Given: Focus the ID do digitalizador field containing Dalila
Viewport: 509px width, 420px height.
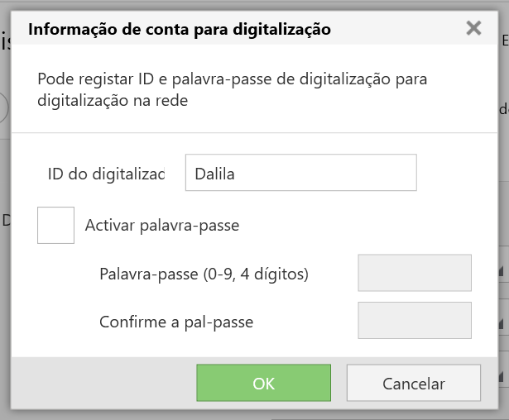Looking at the screenshot, I should pyautogui.click(x=300, y=174).
